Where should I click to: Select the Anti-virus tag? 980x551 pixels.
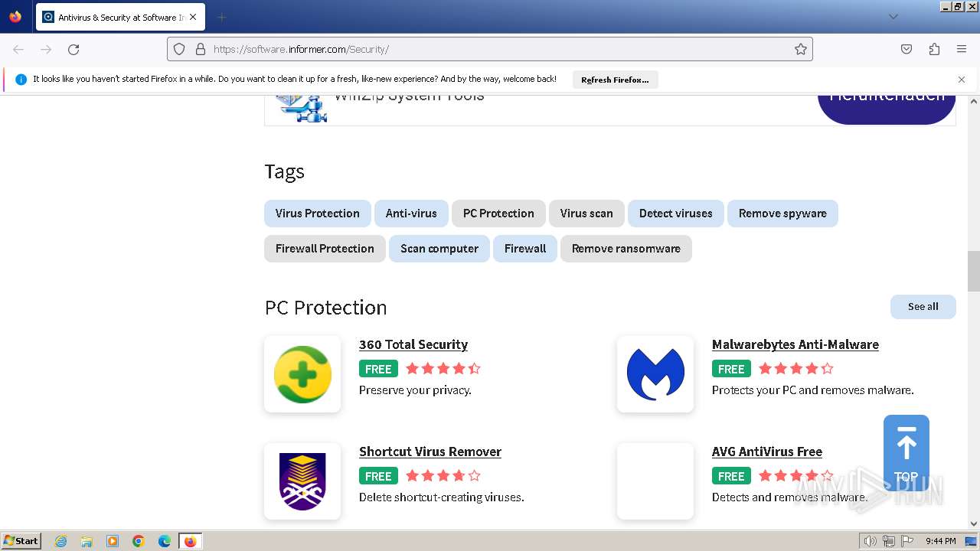point(411,214)
